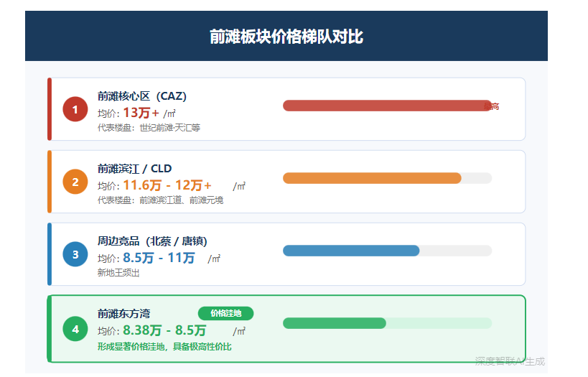Click the heading 前滩核心区 (CAZ)
The width and height of the screenshot is (588, 377).
coord(141,96)
